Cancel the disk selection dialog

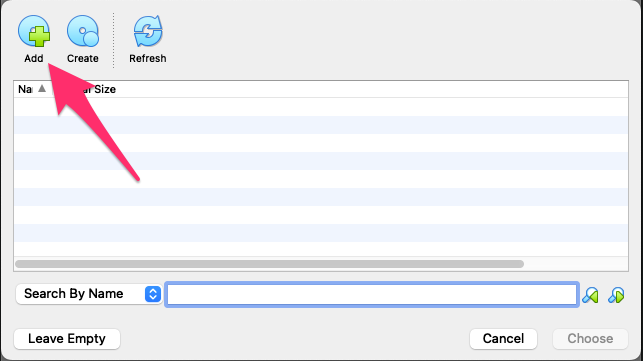click(503, 339)
